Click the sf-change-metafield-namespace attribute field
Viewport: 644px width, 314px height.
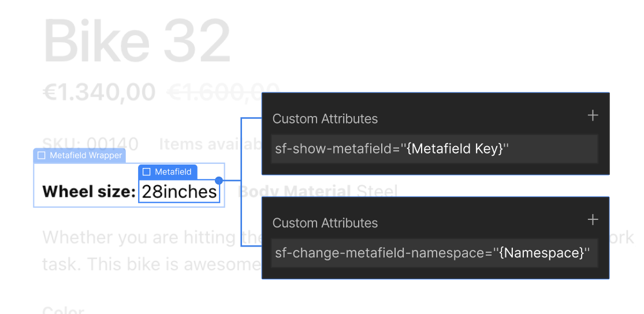pyautogui.click(x=434, y=253)
